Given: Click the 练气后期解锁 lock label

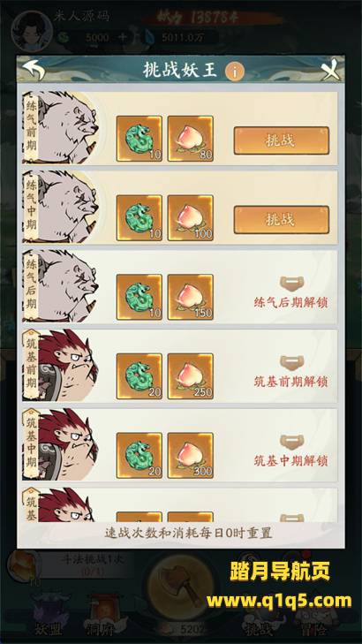Looking at the screenshot, I should 291,303.
